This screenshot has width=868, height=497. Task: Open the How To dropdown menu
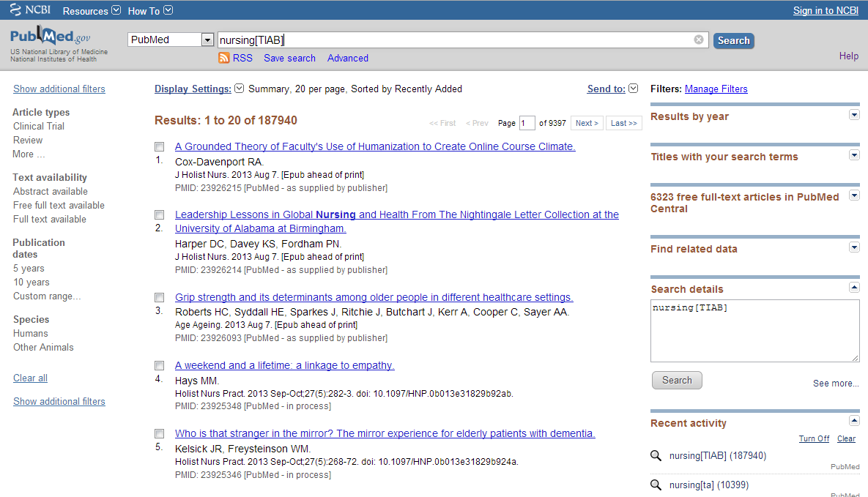pyautogui.click(x=150, y=10)
